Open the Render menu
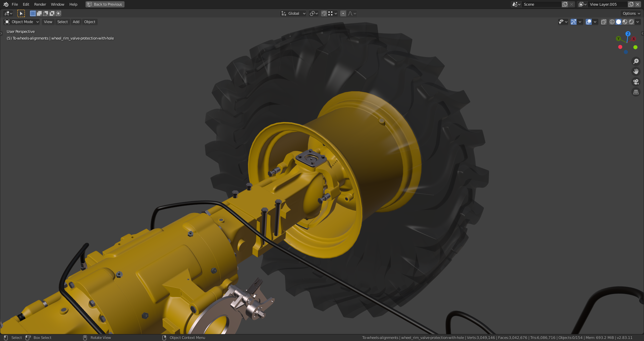Viewport: 644px width, 341px height. (x=40, y=4)
